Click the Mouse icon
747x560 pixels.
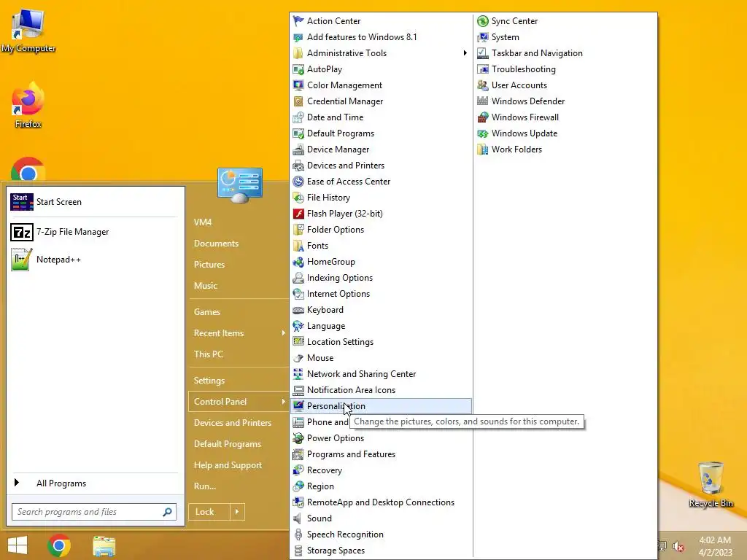298,358
